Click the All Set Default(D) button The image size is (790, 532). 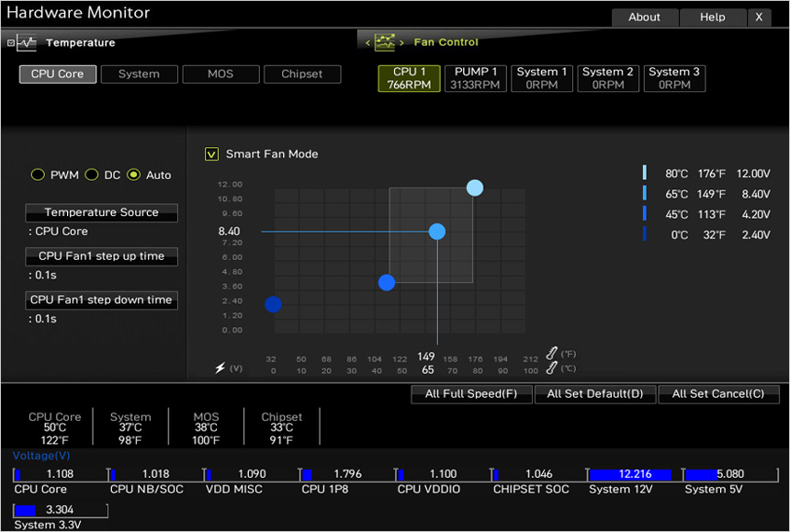[x=595, y=394]
